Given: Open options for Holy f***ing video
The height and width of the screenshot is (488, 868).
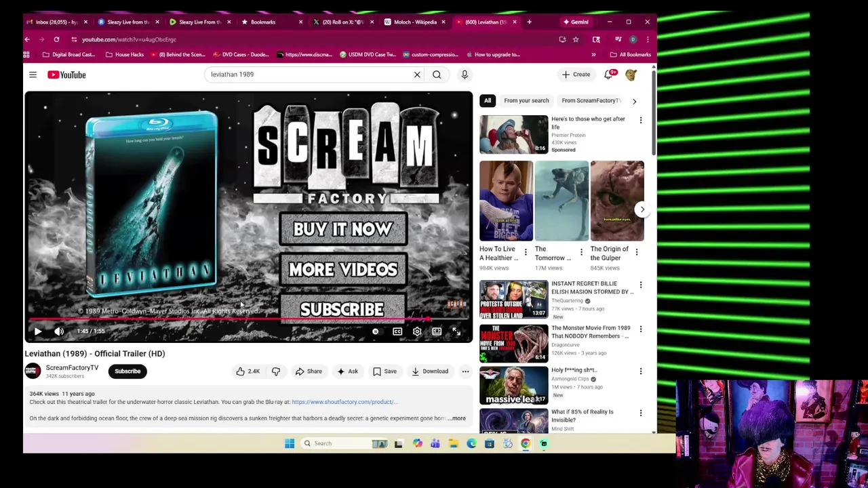Looking at the screenshot, I should (x=640, y=371).
